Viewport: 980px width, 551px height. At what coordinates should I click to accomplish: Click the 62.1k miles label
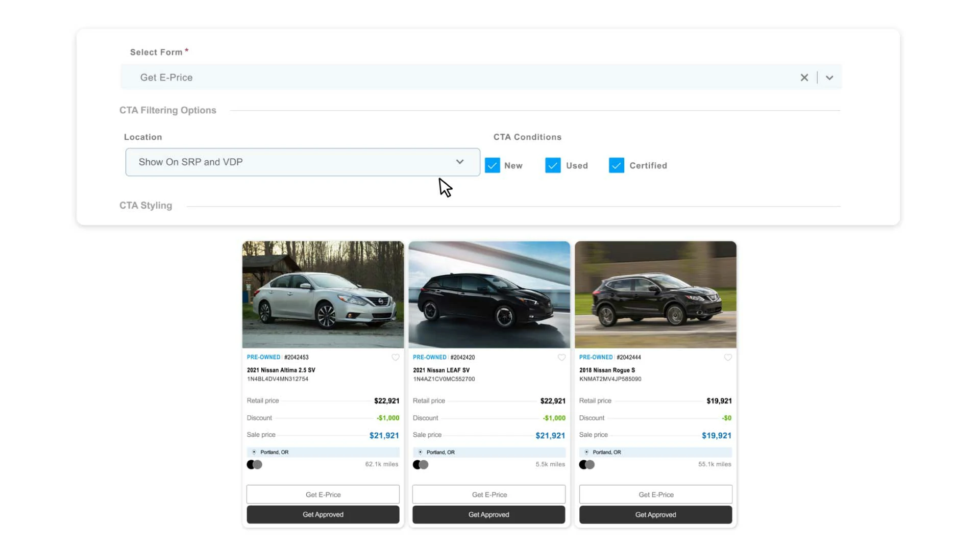pyautogui.click(x=381, y=464)
